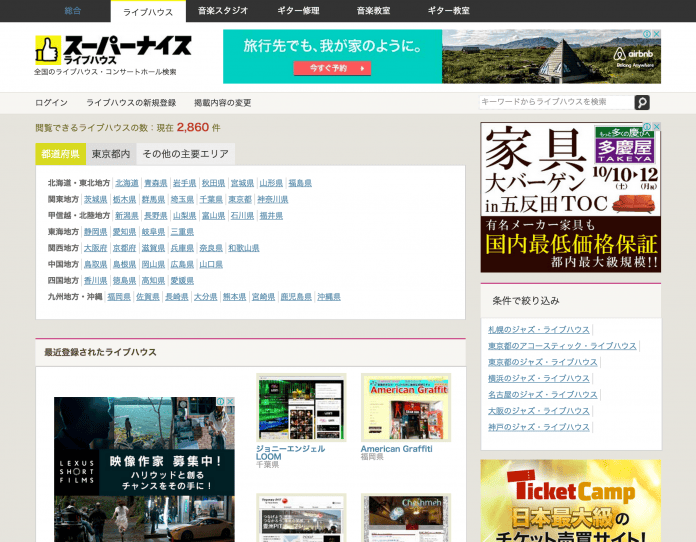Open 東京都のアコースティック・ライブハウス link

pos(562,346)
